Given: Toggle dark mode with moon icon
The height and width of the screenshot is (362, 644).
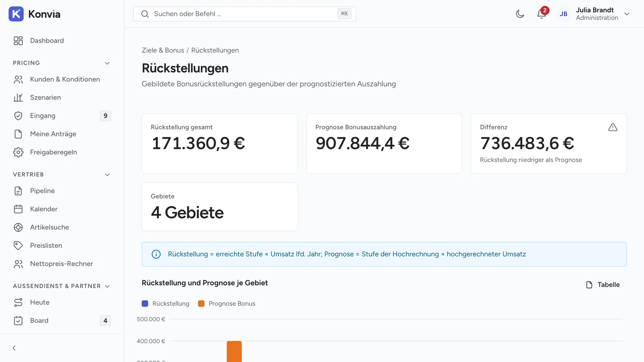Looking at the screenshot, I should click(520, 14).
